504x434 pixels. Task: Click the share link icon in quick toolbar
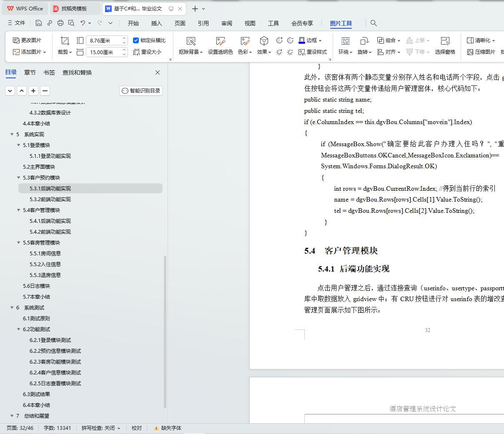point(50,23)
